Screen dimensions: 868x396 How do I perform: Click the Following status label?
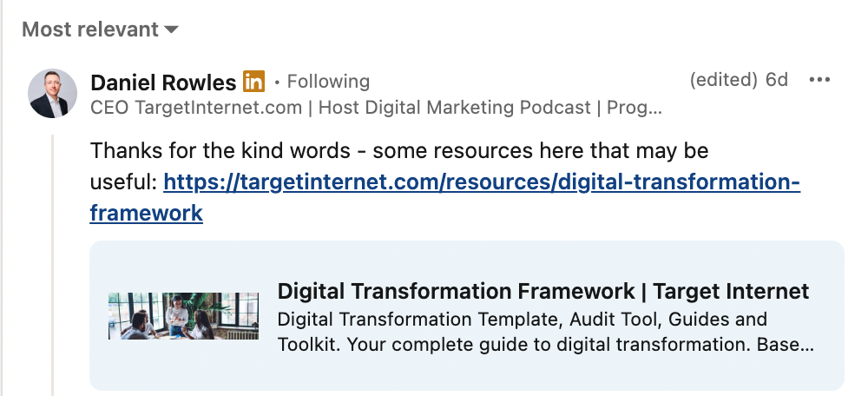328,82
